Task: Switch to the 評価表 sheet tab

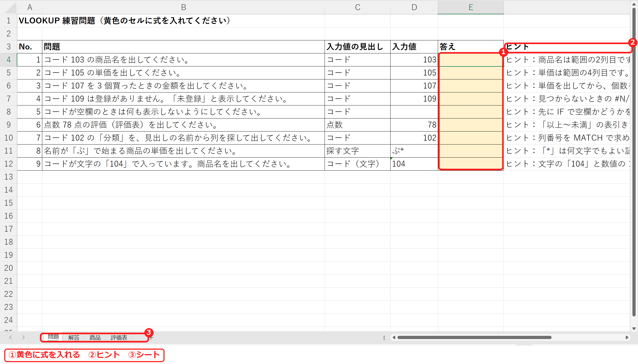Action: point(119,337)
